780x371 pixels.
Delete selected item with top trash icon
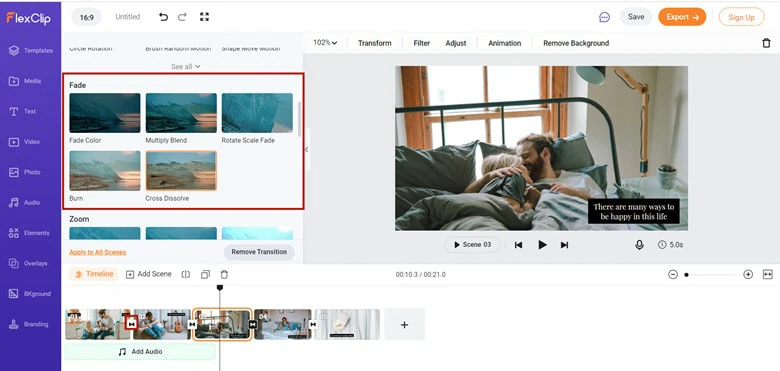pyautogui.click(x=766, y=43)
